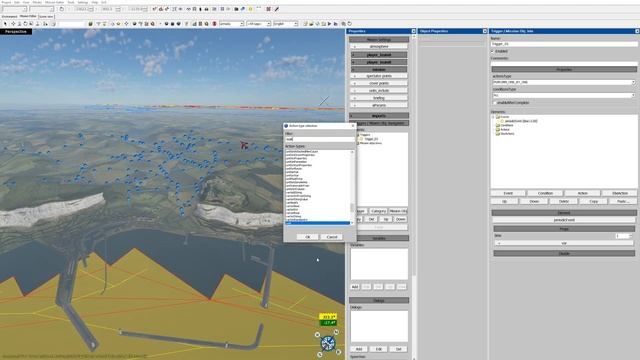This screenshot has height=360, width=640.
Task: Click the navigation compass gizmo in viewport
Action: coord(328,344)
